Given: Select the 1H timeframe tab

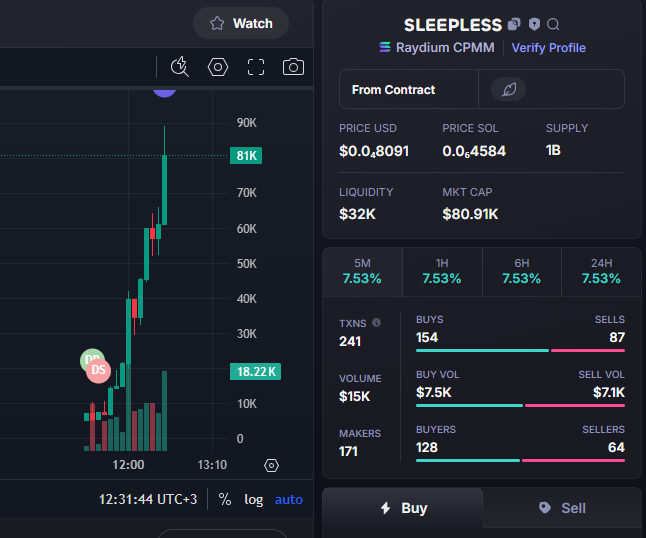Looking at the screenshot, I should pos(442,272).
